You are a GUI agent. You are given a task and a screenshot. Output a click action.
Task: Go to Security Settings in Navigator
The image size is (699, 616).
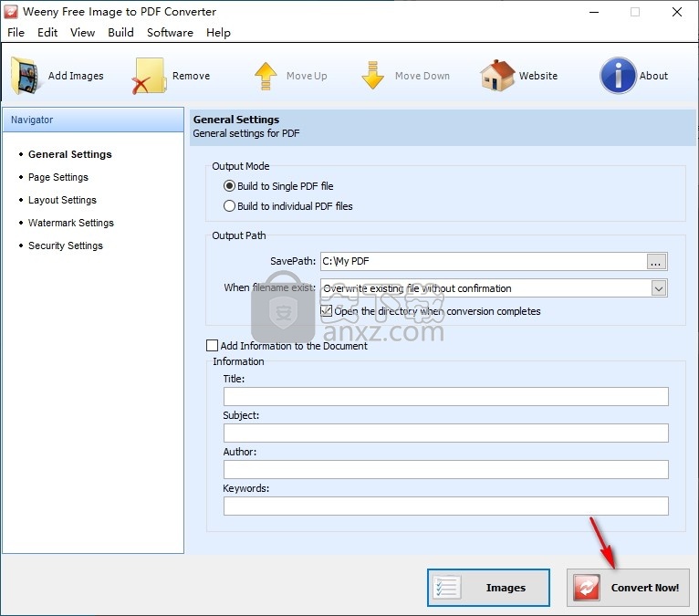(x=66, y=245)
